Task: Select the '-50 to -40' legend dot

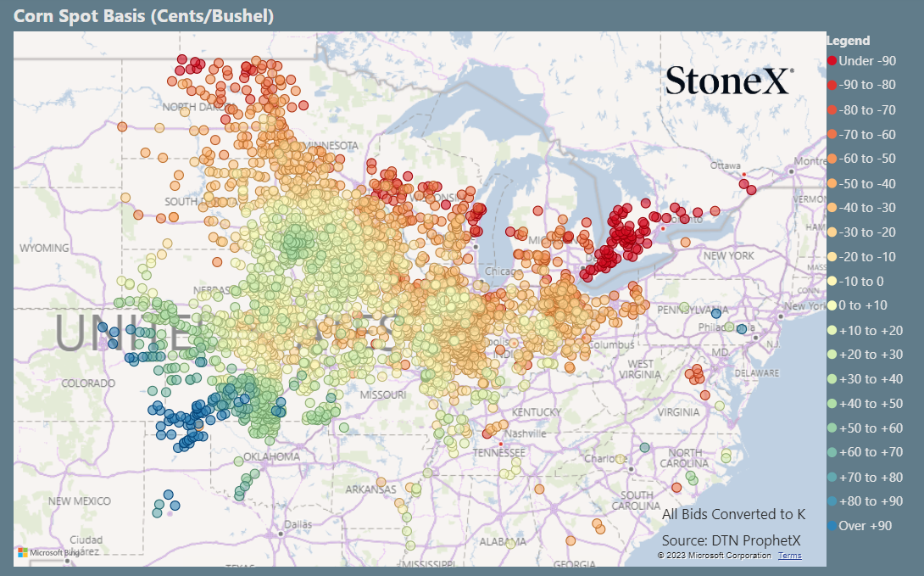Action: [x=832, y=183]
